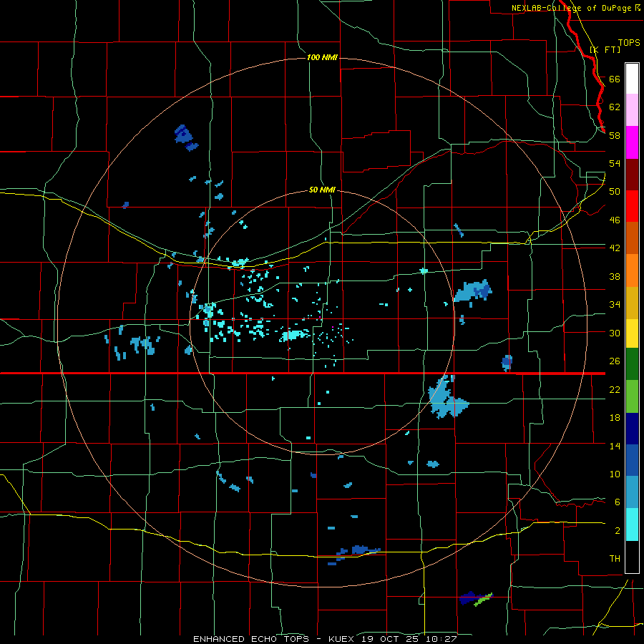The image size is (644, 644).
Task: Click the 46 value on the scale
Action: 615,220
